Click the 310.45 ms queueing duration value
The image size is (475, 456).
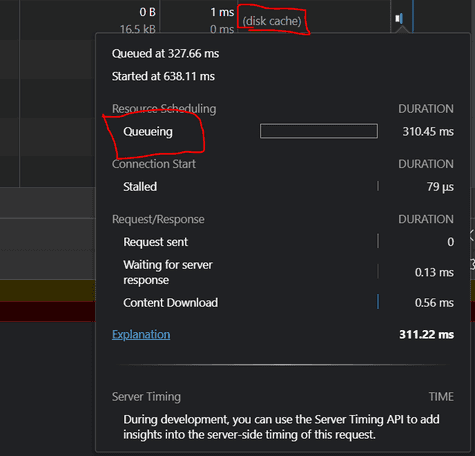click(x=428, y=132)
